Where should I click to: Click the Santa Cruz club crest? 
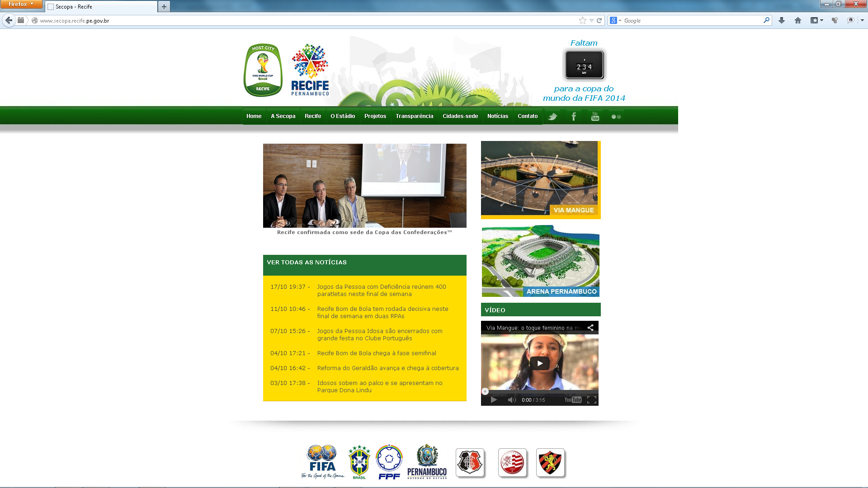470,463
